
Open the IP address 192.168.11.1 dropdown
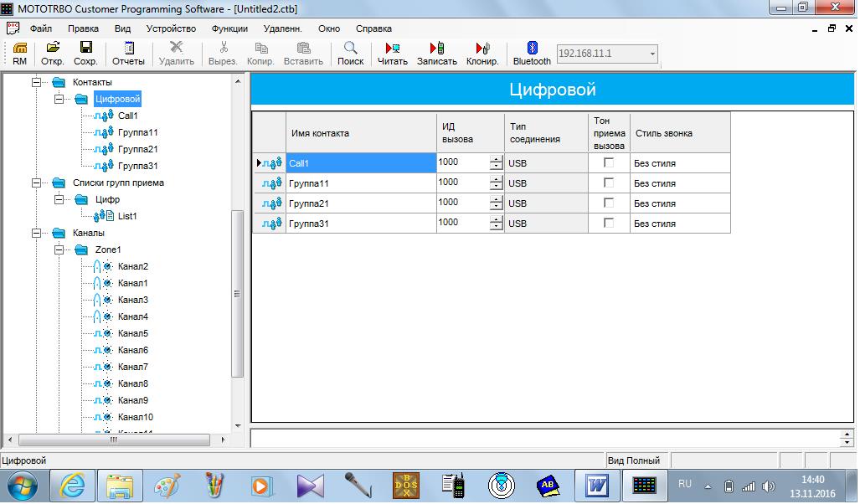tap(652, 54)
